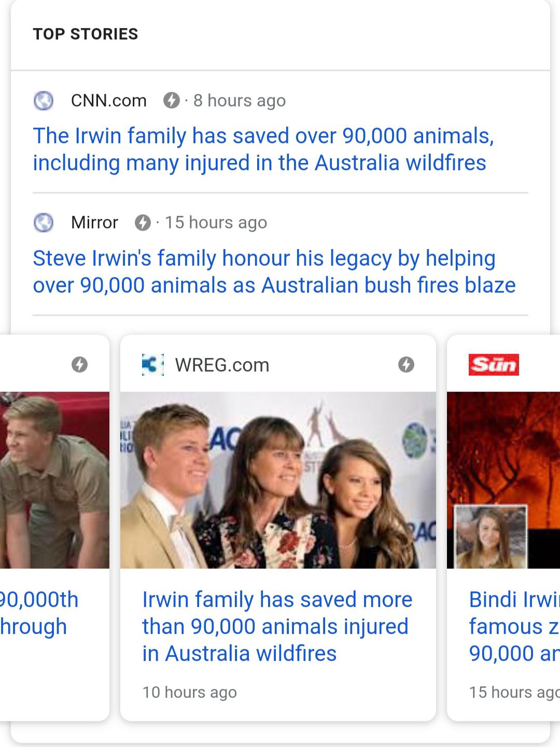Click the AMP lightning icon on WREG card
Image resolution: width=560 pixels, height=747 pixels.
click(x=406, y=365)
